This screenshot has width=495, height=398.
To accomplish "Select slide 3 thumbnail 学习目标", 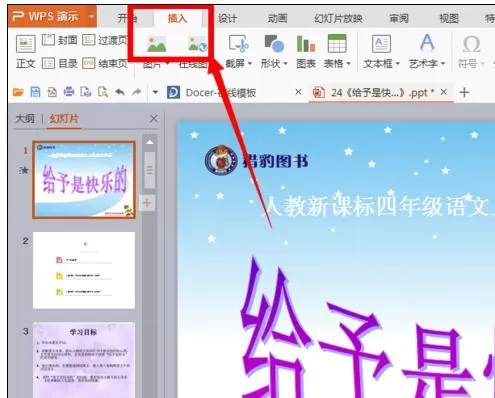I will click(84, 360).
